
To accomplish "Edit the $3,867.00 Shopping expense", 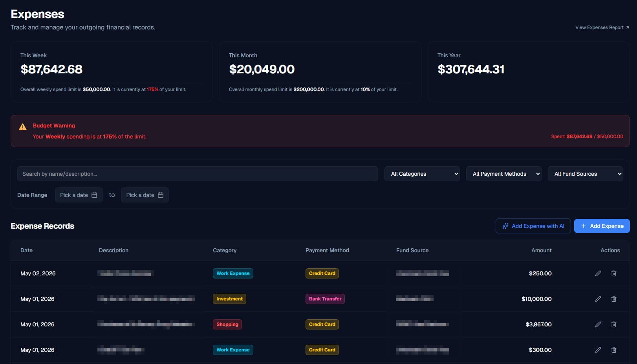I will click(x=598, y=324).
